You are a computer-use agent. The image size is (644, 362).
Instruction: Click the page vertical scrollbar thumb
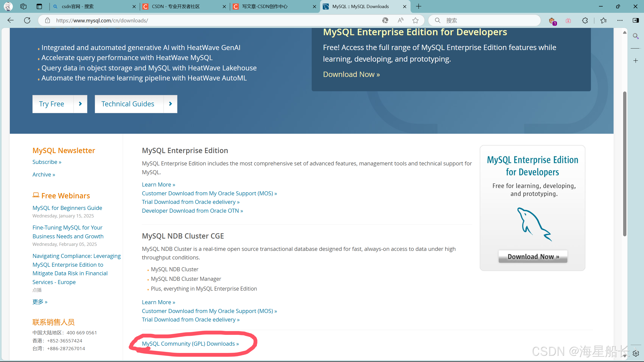point(625,163)
